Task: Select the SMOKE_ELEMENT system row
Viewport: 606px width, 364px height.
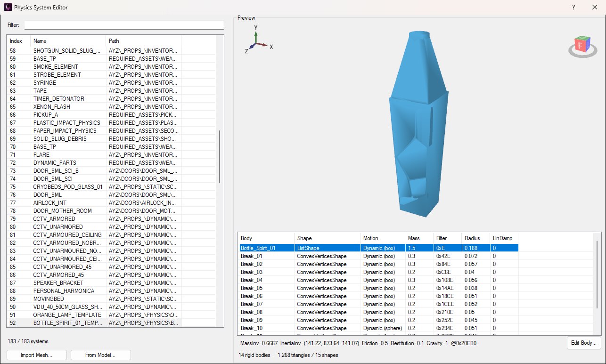Action: click(94, 66)
